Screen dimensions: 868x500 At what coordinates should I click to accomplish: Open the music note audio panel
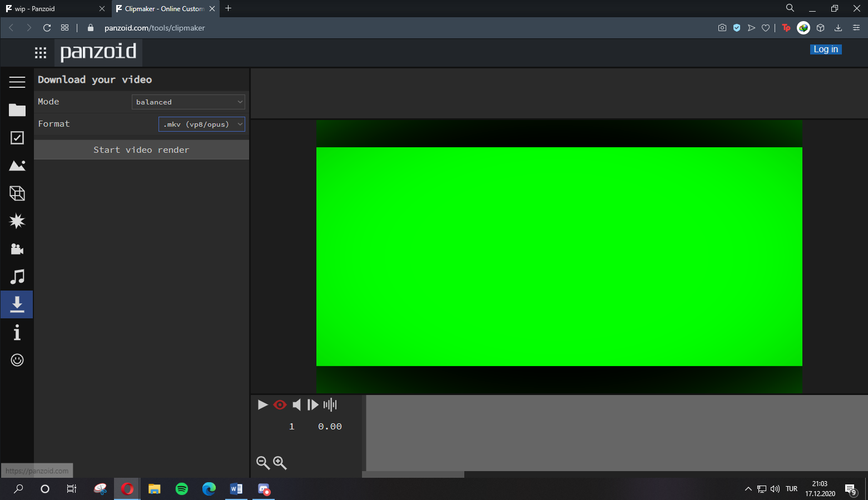(x=17, y=277)
